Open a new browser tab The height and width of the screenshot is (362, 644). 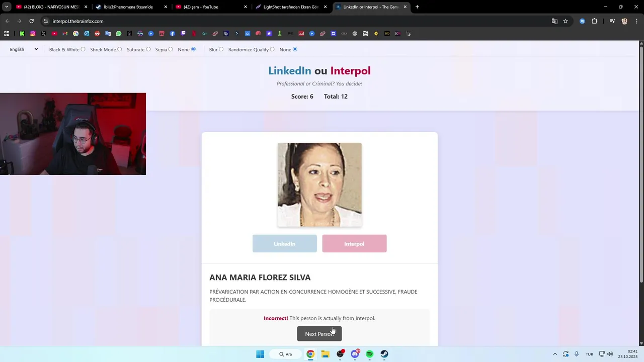pyautogui.click(x=417, y=7)
